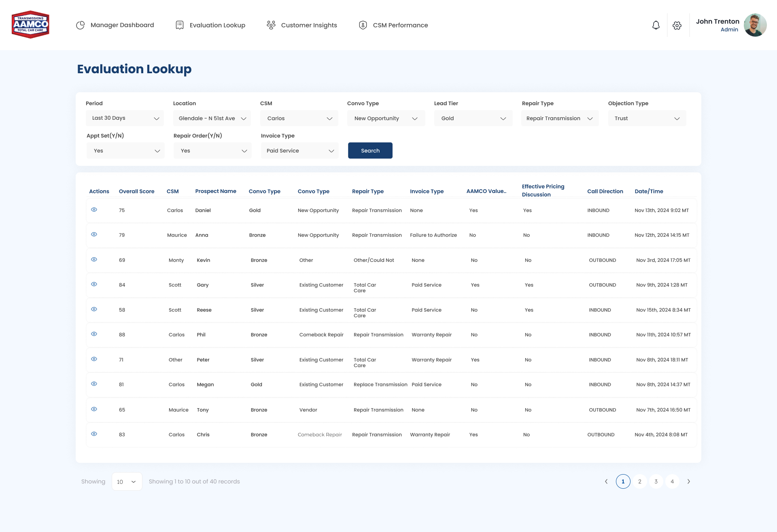Image resolution: width=777 pixels, height=532 pixels.
Task: View Daniel's evaluation with eye icon
Action: pyautogui.click(x=94, y=210)
